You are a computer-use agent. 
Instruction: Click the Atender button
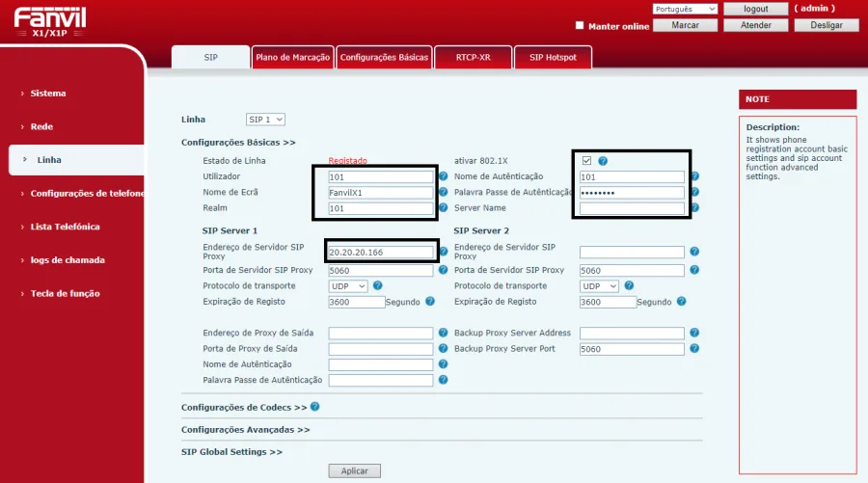tap(755, 25)
